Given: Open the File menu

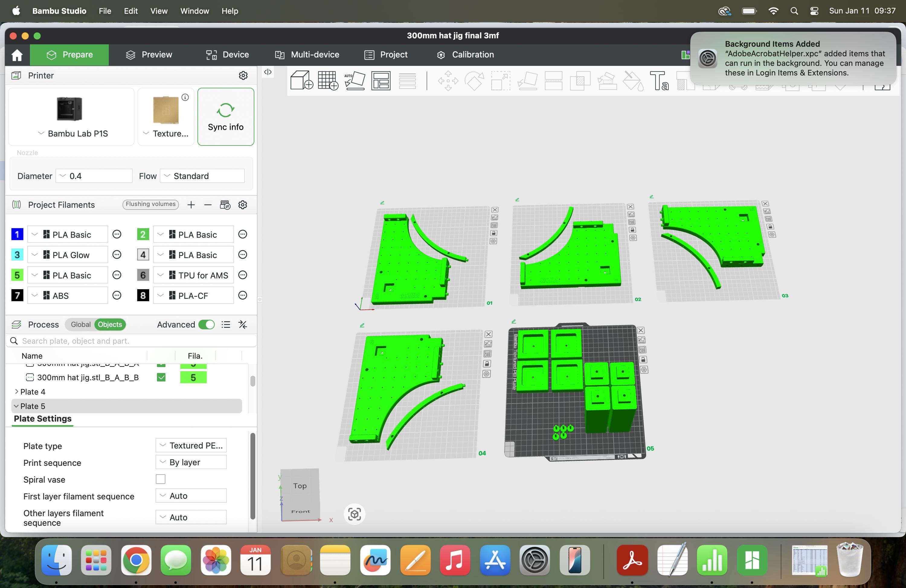Looking at the screenshot, I should [x=105, y=11].
